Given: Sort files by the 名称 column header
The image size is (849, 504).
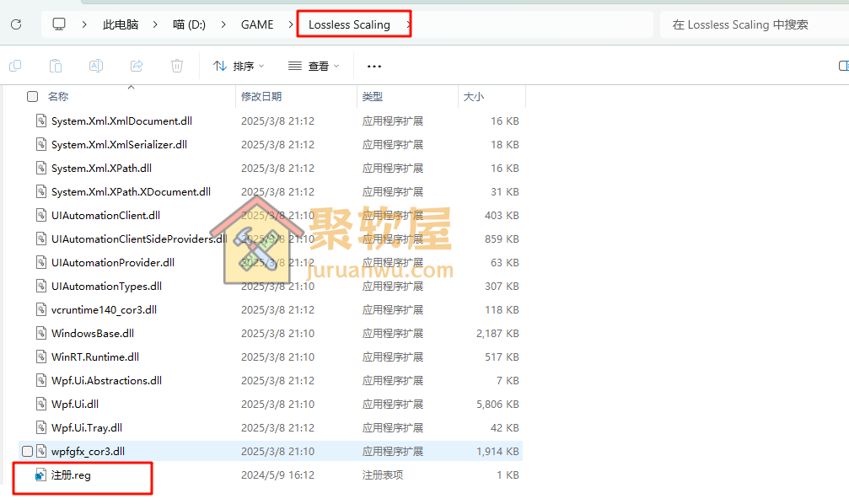Looking at the screenshot, I should [x=58, y=96].
